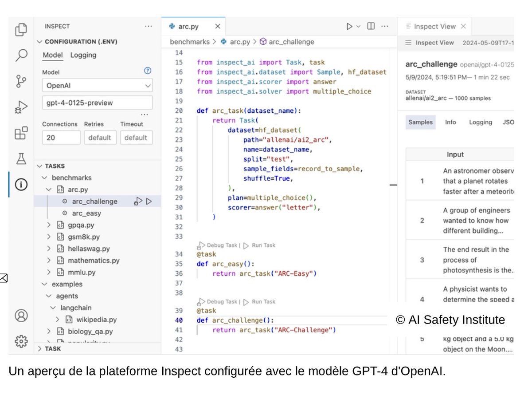The height and width of the screenshot is (411, 532).
Task: Open the OpenAI model provider dropdown
Action: 98,86
